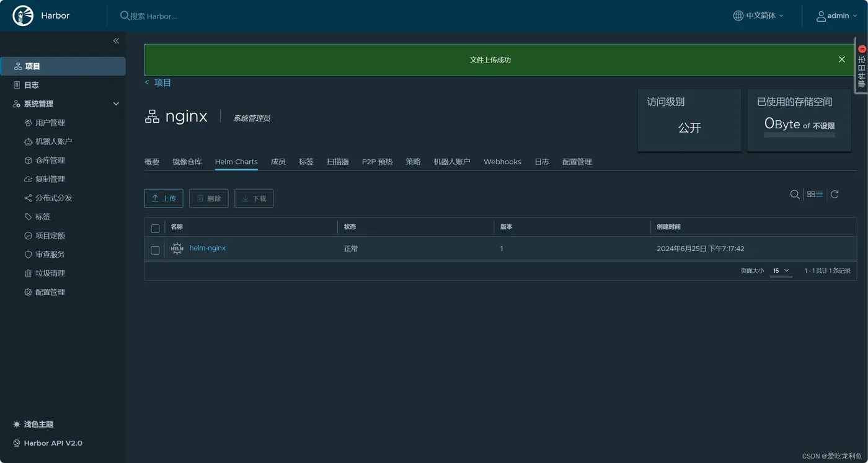This screenshot has height=463, width=868.
Task: Switch to list view layout
Action: point(820,195)
